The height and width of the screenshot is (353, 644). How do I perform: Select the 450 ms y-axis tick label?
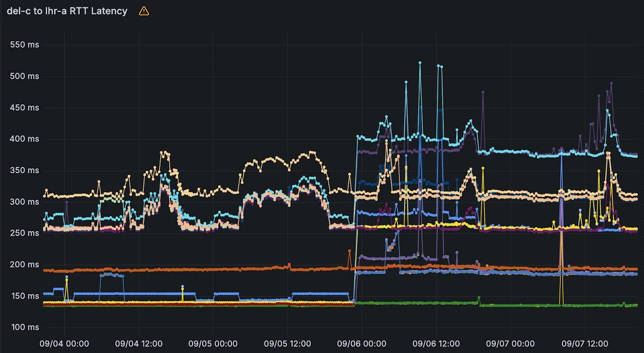coord(25,108)
